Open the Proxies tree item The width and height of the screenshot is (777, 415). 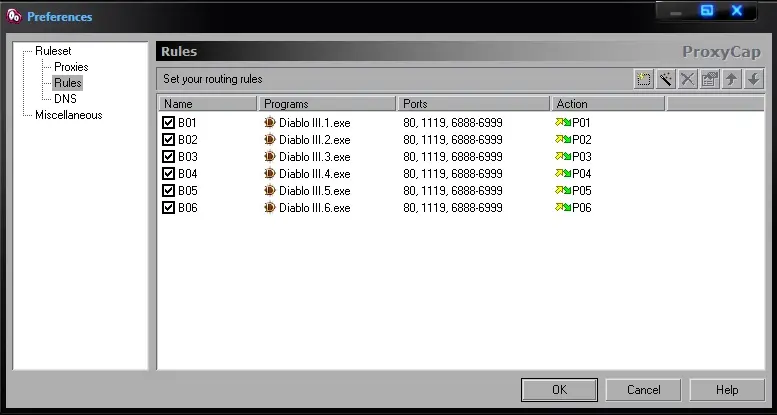tap(71, 67)
